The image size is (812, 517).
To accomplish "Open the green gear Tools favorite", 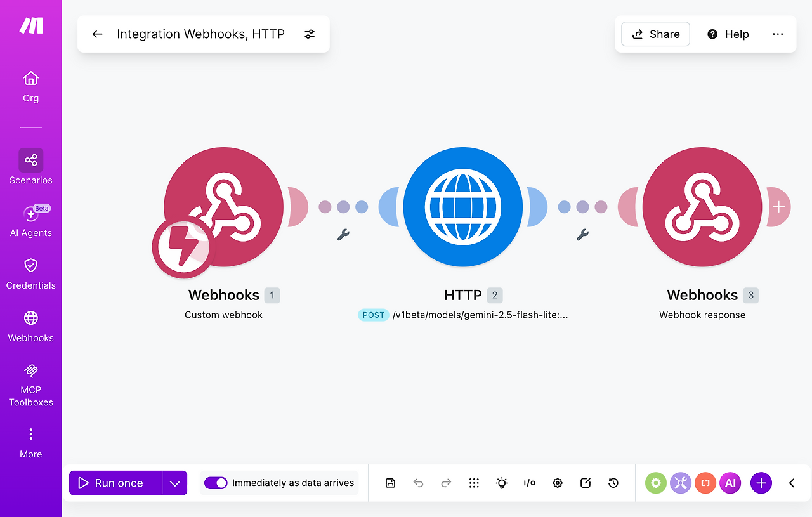I will 656,483.
